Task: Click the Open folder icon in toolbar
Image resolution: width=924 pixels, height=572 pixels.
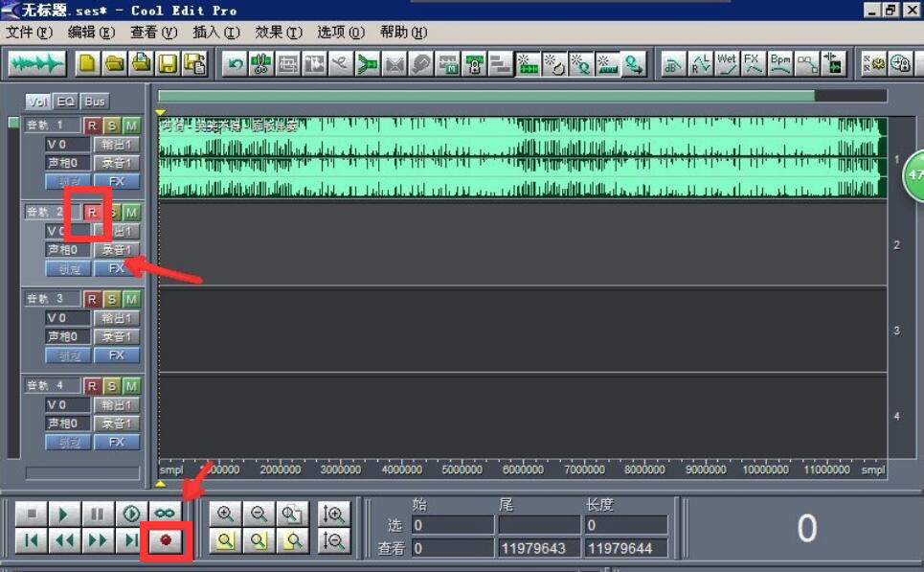Action: coord(115,64)
